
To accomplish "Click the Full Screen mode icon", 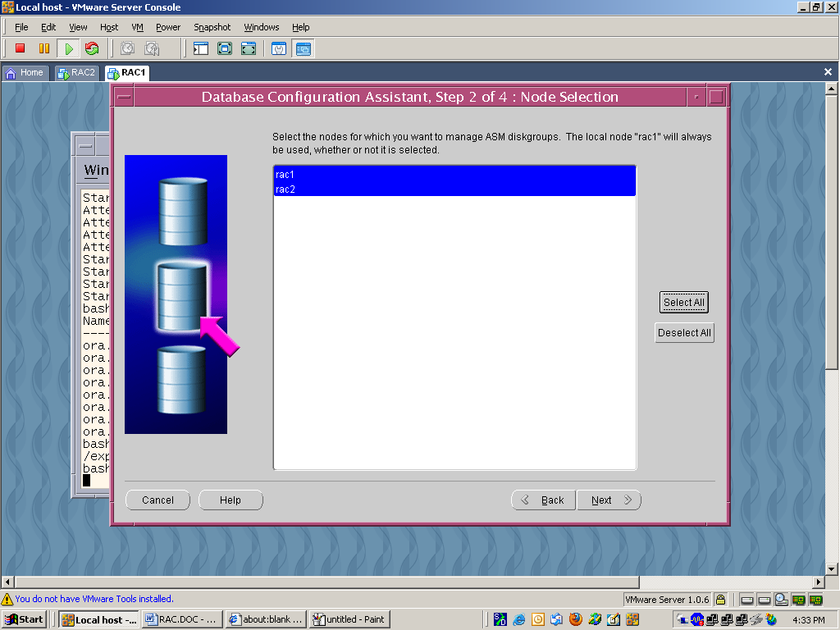I will click(249, 48).
